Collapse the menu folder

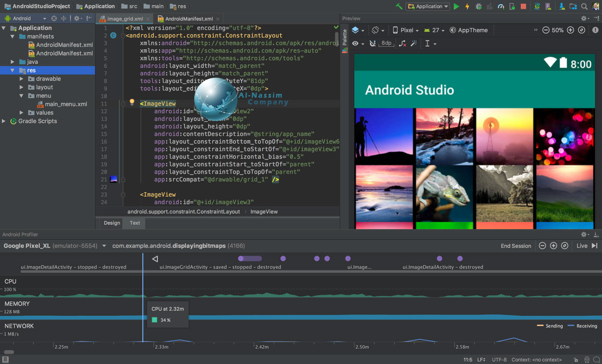coord(21,96)
